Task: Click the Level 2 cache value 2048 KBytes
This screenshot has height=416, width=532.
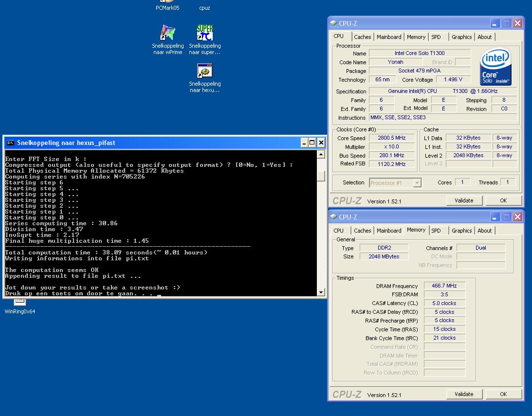Action: [468, 155]
